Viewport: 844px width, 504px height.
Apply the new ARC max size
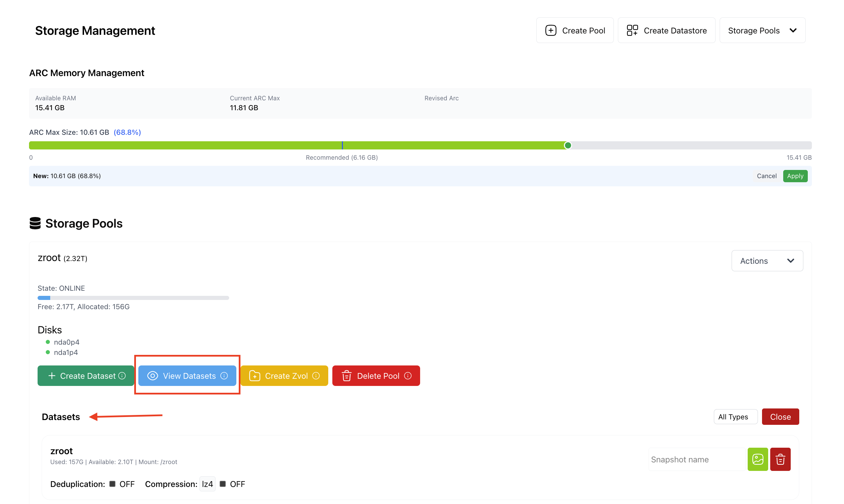[795, 176]
